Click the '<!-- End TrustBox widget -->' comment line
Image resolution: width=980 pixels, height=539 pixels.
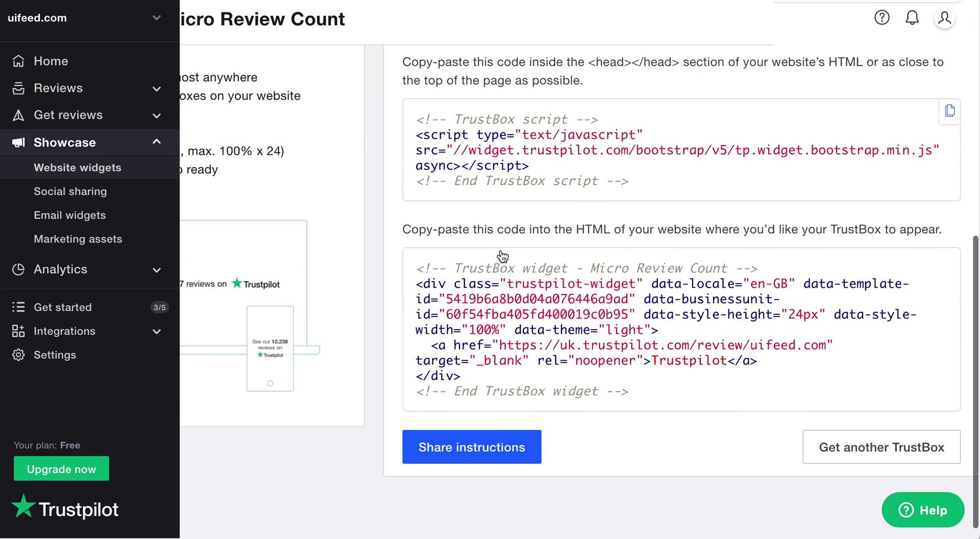tap(522, 391)
